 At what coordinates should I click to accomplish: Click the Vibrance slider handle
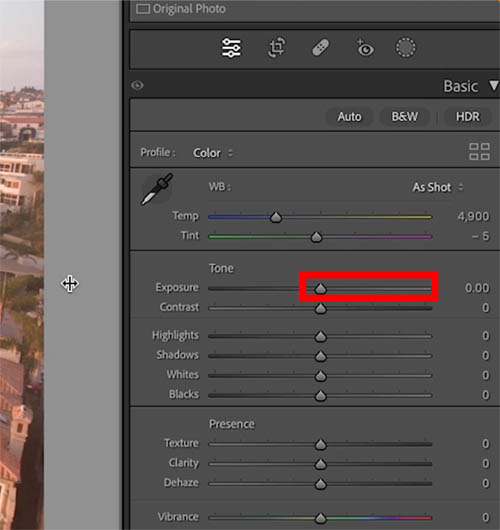[x=320, y=518]
